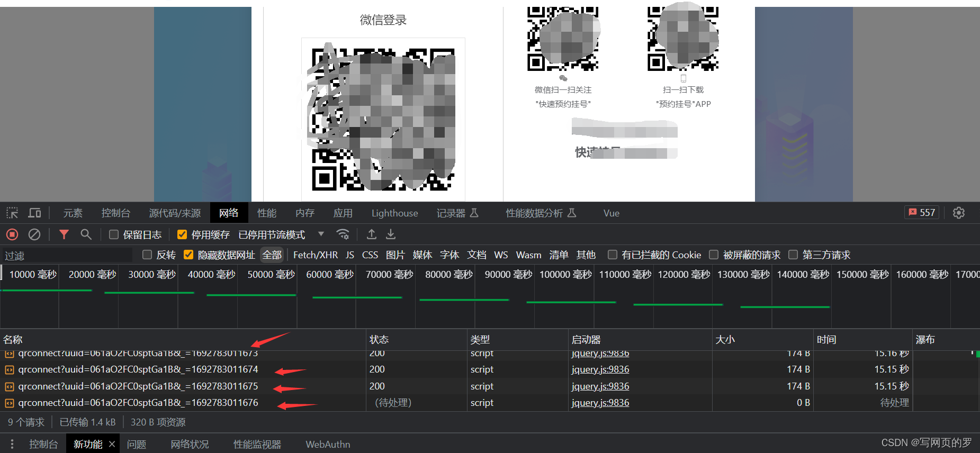The image size is (980, 453).
Task: Select request qrconnect ending 1675
Action: coord(138,386)
